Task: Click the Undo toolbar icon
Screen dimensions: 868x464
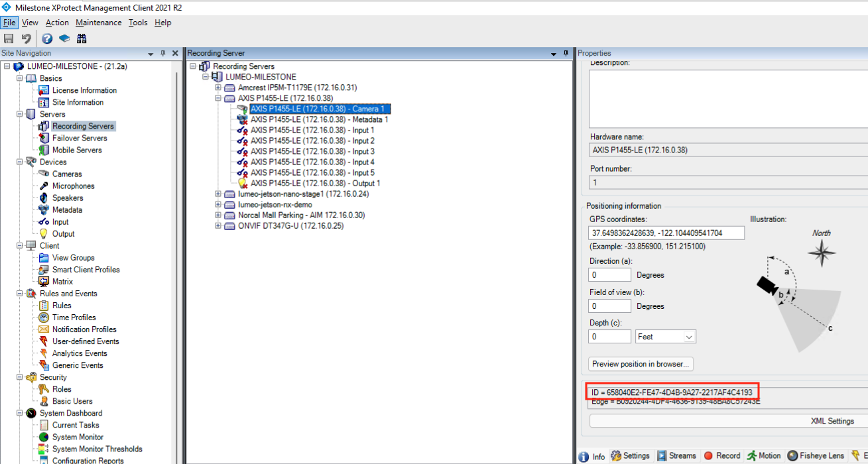Action: (x=26, y=38)
